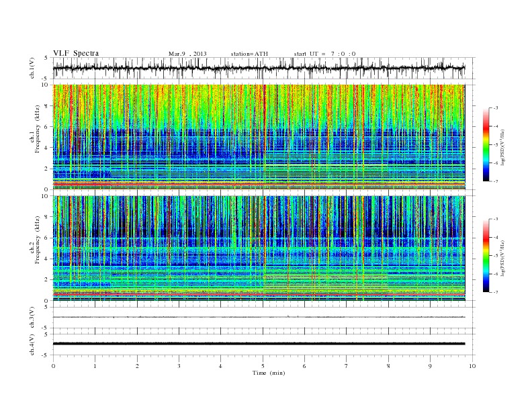Screen dimensions: 532x411
Task: Click the time axis end tick label "10"
Action: pos(472,366)
